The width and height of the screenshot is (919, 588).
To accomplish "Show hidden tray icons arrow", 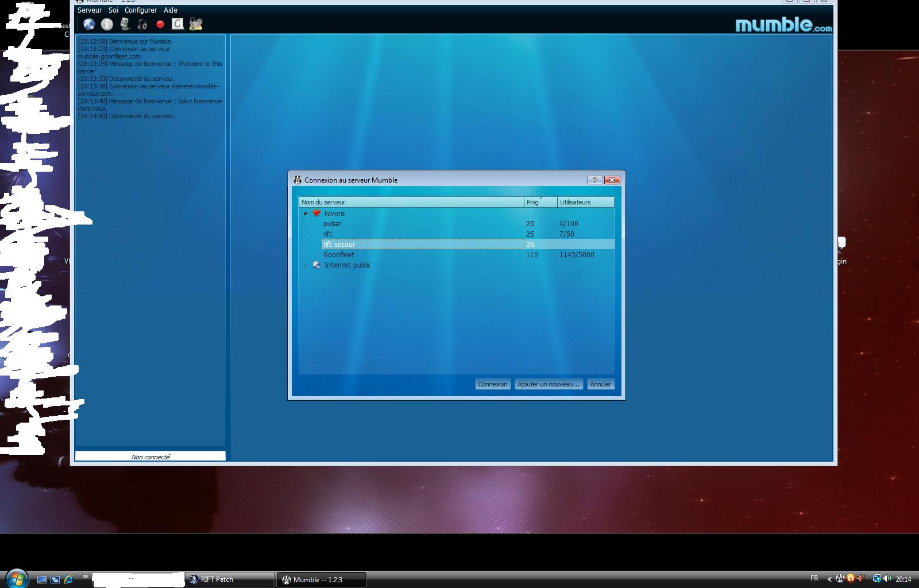I will 829,579.
